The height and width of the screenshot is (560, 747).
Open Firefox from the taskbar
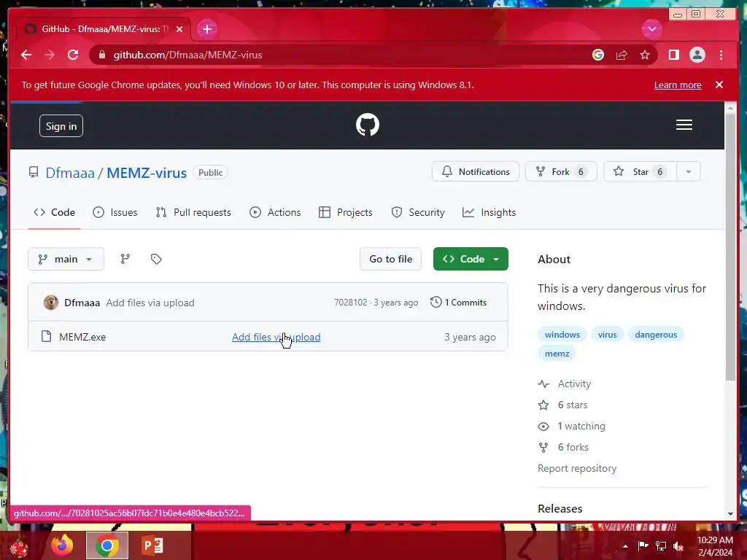tap(63, 545)
